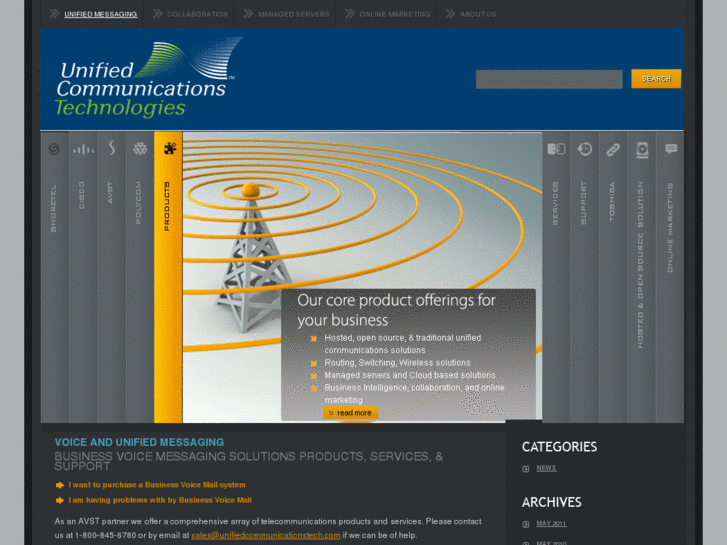
Task: Click the Categories heading
Action: pyautogui.click(x=559, y=447)
